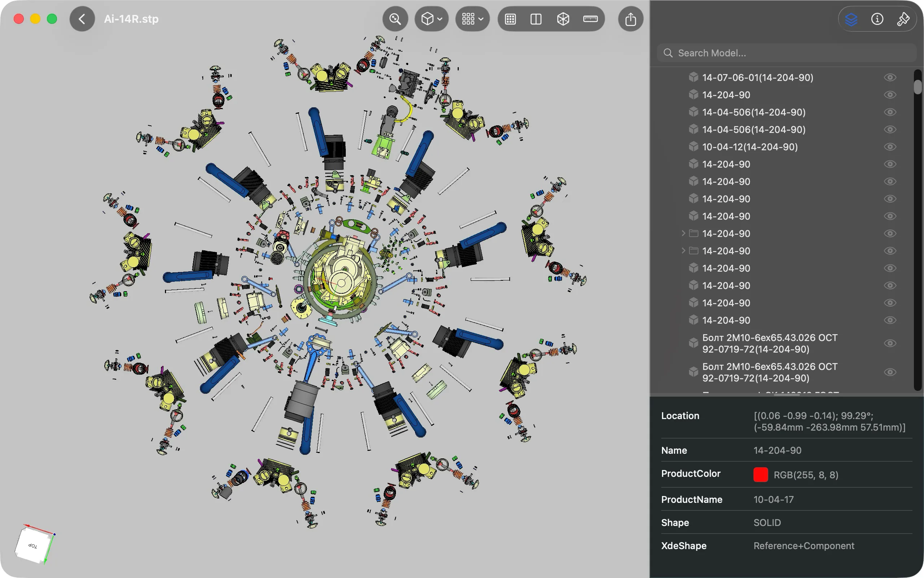924x578 pixels.
Task: Click the Ai-14R.stp file title
Action: coord(131,19)
